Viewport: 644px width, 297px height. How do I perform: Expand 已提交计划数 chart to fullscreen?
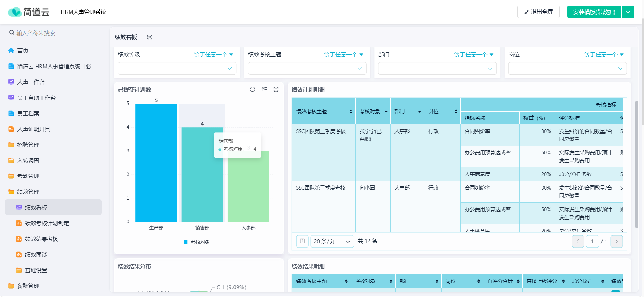tap(276, 90)
